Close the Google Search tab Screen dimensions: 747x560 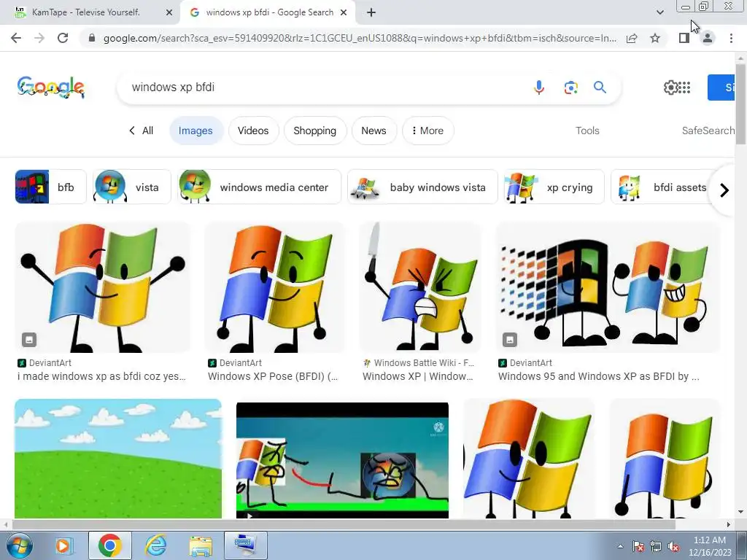pos(344,12)
